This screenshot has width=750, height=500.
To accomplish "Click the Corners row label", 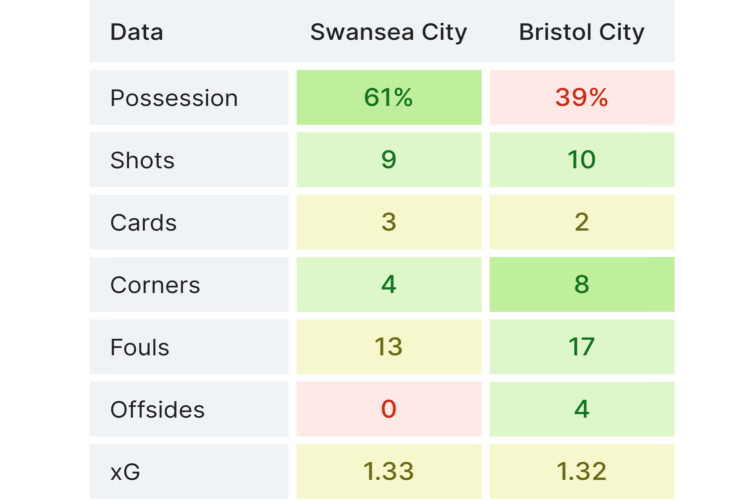I will [x=155, y=285].
